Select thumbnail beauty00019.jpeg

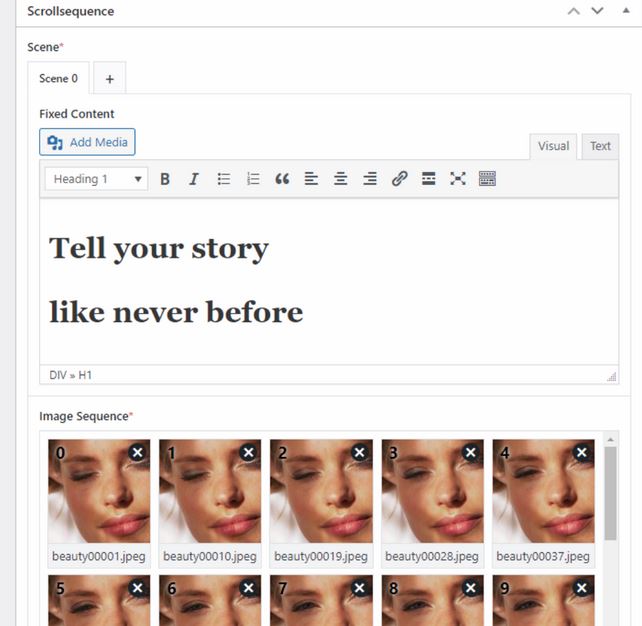click(x=321, y=491)
